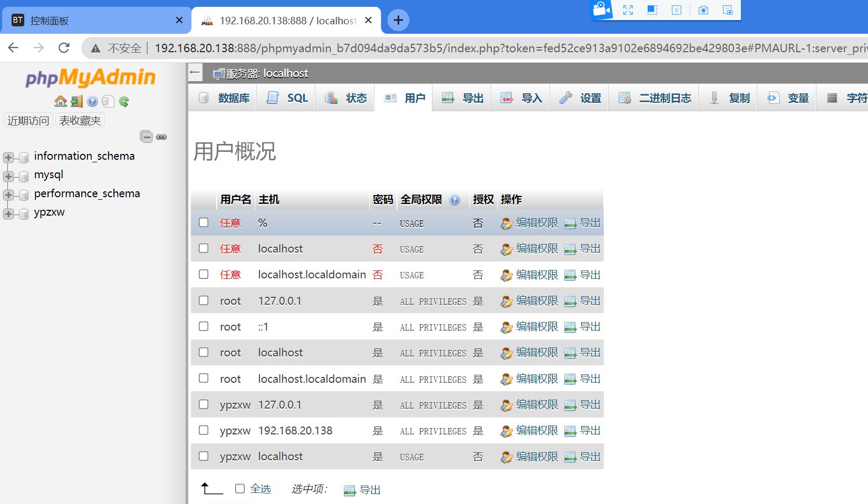Open the 变量 tab
868x504 pixels.
[787, 98]
